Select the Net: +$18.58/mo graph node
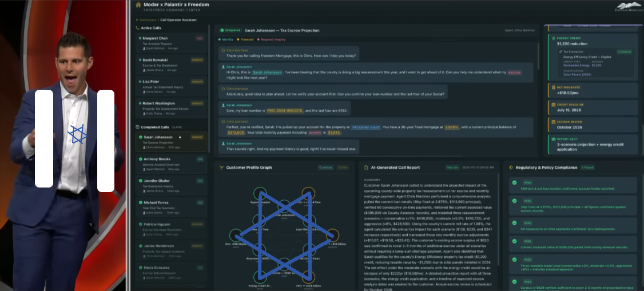The image size is (644, 291). (x=236, y=236)
